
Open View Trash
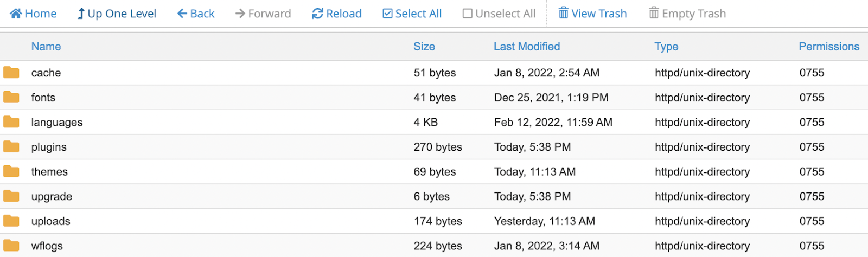(x=592, y=14)
